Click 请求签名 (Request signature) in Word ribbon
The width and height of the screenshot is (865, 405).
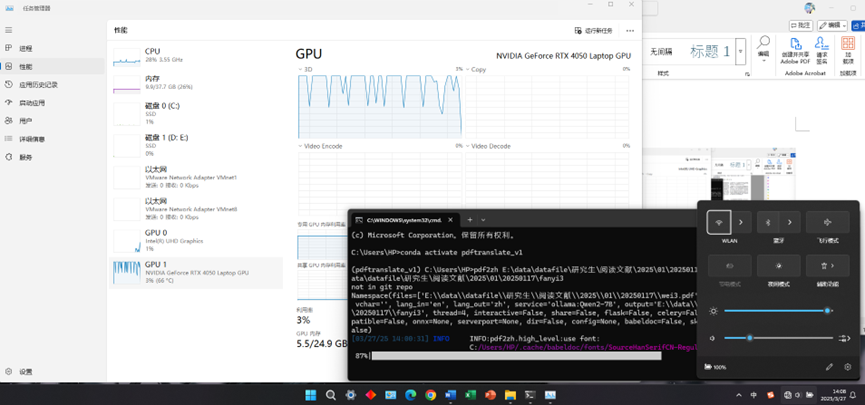[x=822, y=49]
